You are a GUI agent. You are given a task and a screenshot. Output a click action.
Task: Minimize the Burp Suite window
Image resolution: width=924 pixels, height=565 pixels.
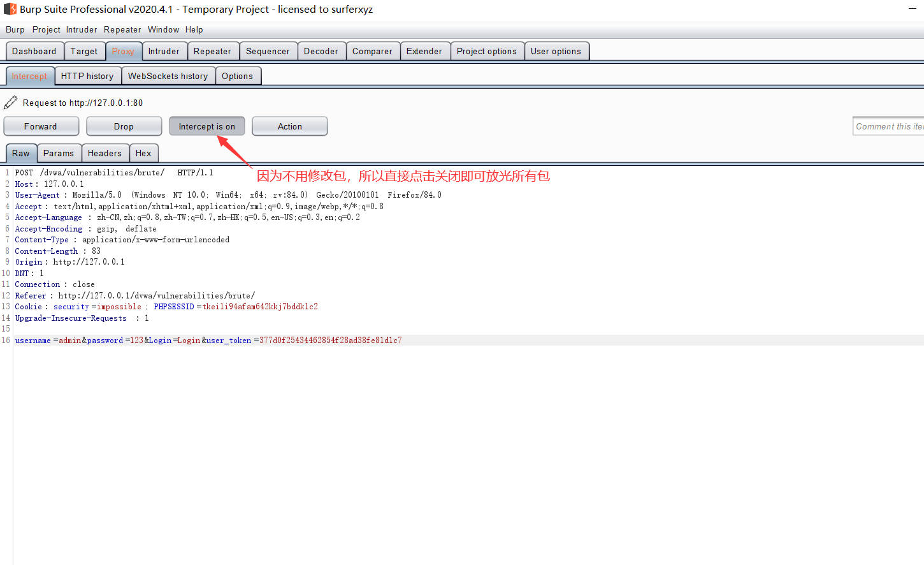click(x=912, y=9)
